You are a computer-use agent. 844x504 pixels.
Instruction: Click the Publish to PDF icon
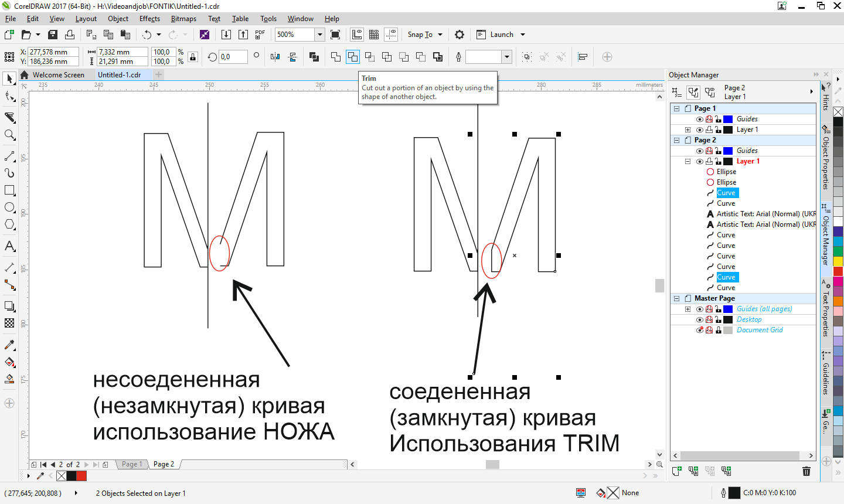(260, 35)
